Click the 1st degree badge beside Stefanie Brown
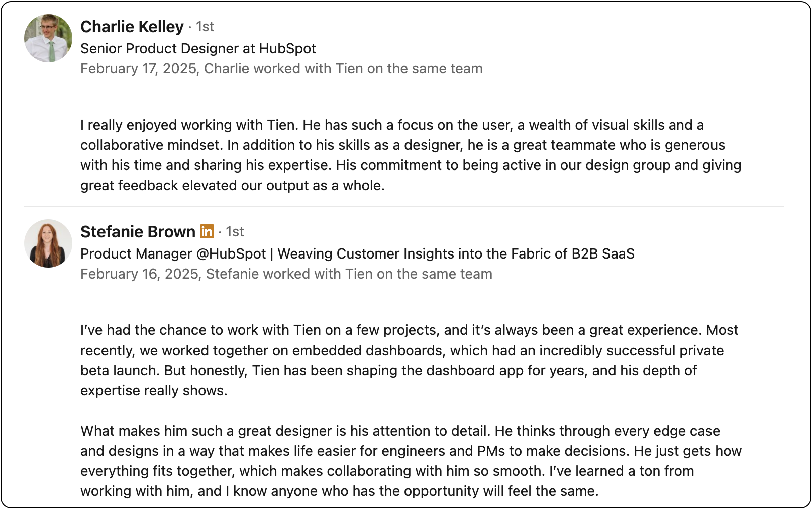This screenshot has width=812, height=509. coord(235,231)
